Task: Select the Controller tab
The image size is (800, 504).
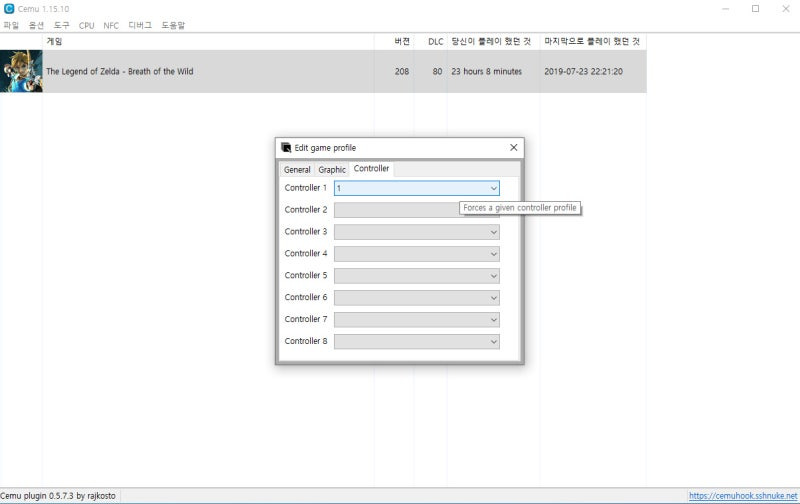Action: coord(371,168)
